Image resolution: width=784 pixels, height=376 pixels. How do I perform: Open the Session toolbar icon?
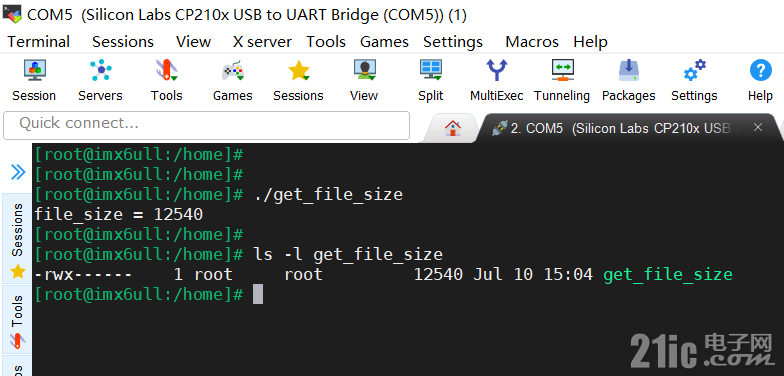pos(34,70)
